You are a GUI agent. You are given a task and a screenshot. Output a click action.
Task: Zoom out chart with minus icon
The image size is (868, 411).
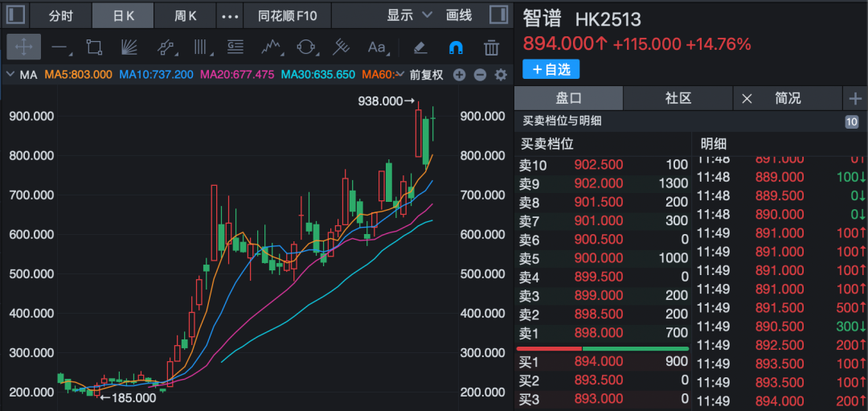tap(480, 75)
